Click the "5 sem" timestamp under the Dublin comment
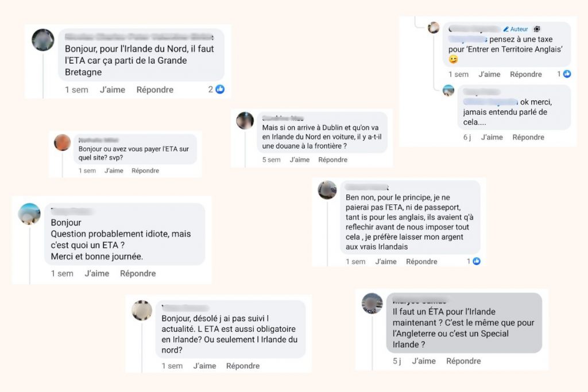588x392 pixels. pyautogui.click(x=271, y=160)
